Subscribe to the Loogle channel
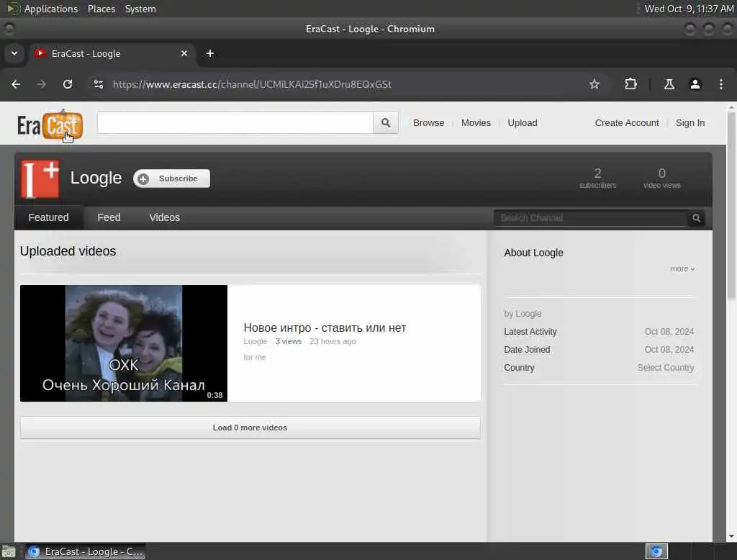This screenshot has width=737, height=560. click(x=171, y=179)
